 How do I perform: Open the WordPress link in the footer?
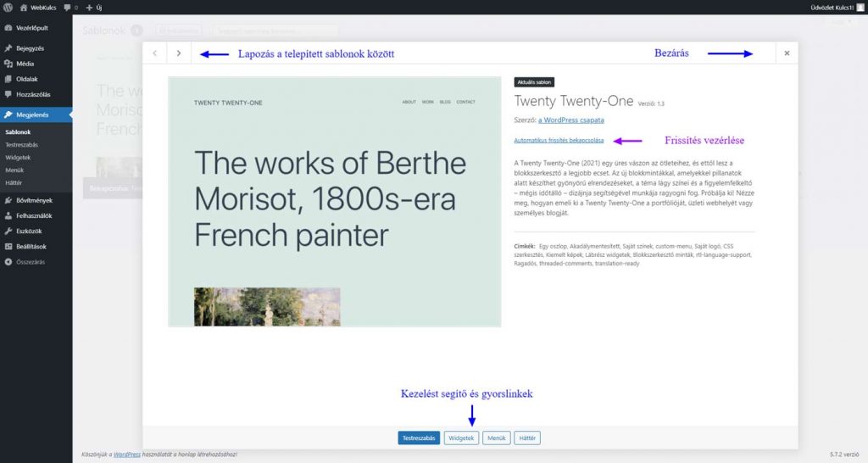point(127,455)
